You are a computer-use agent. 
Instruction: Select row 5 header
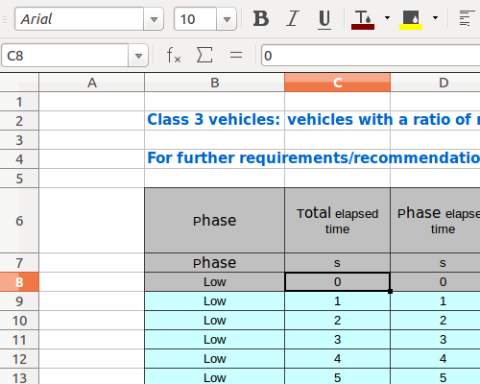click(19, 178)
